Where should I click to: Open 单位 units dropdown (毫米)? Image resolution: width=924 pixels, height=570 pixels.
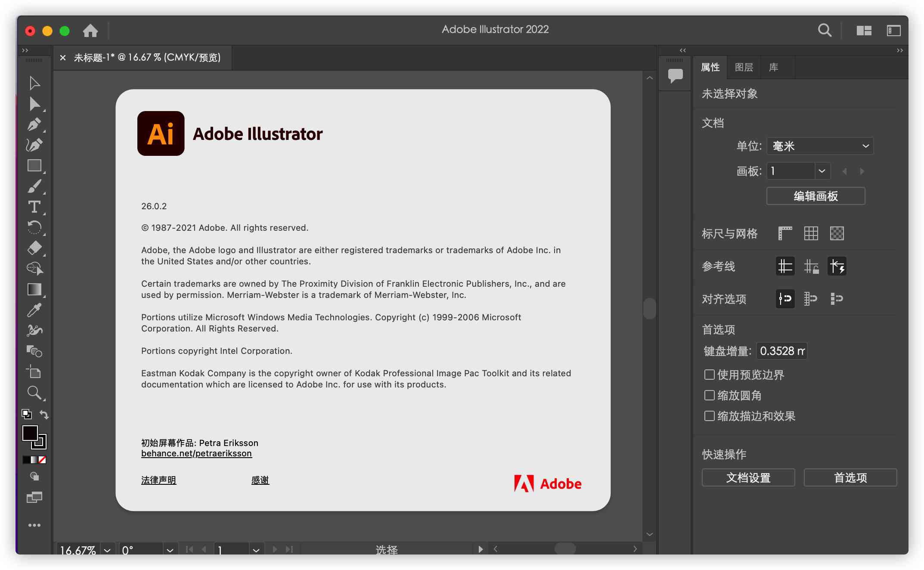[820, 146]
